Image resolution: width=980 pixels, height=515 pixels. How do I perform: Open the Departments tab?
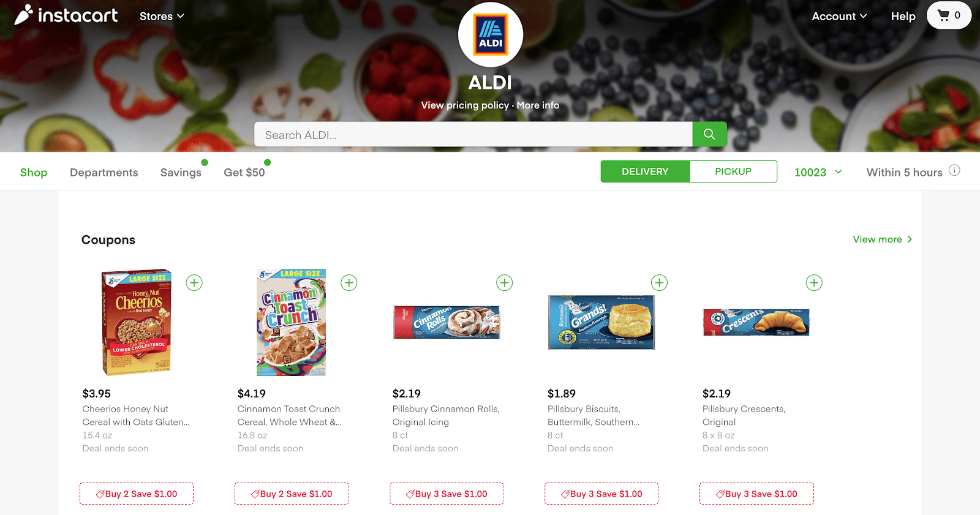point(104,173)
